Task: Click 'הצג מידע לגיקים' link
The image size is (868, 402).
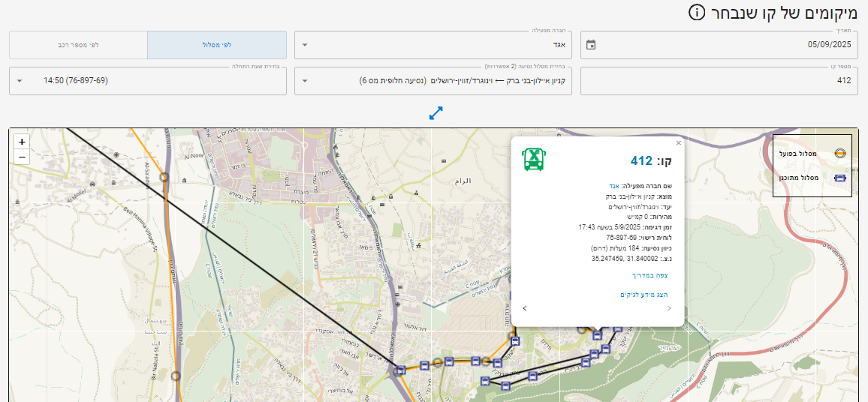Action: coord(643,295)
